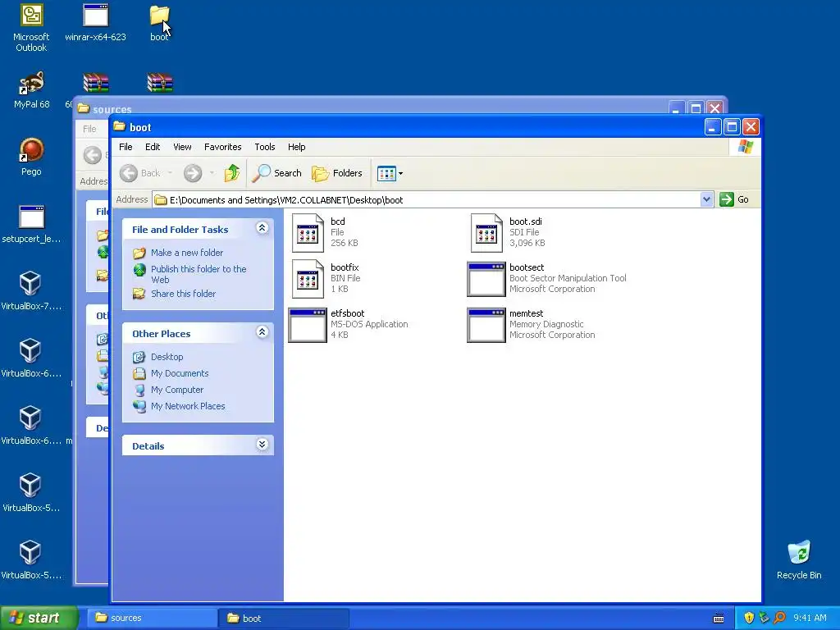Open the bcd file icon
The height and width of the screenshot is (630, 840).
pos(308,232)
